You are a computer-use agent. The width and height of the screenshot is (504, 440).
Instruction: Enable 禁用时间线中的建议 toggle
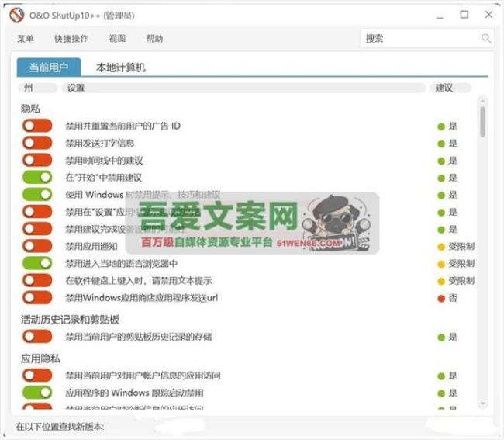37,161
